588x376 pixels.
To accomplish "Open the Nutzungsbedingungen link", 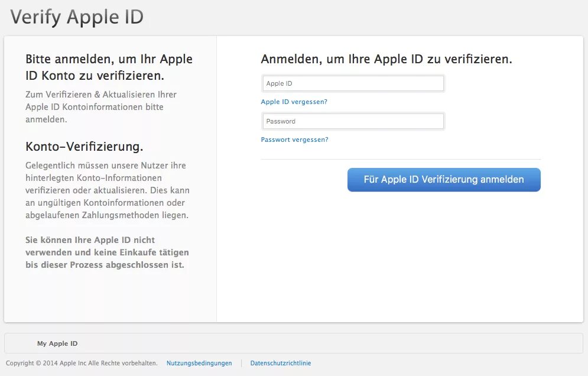I will (199, 363).
